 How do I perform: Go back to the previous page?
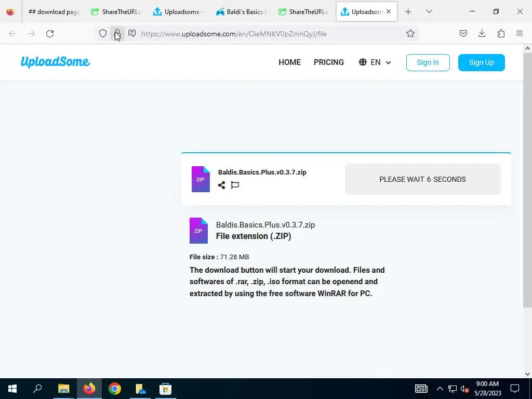(x=12, y=34)
